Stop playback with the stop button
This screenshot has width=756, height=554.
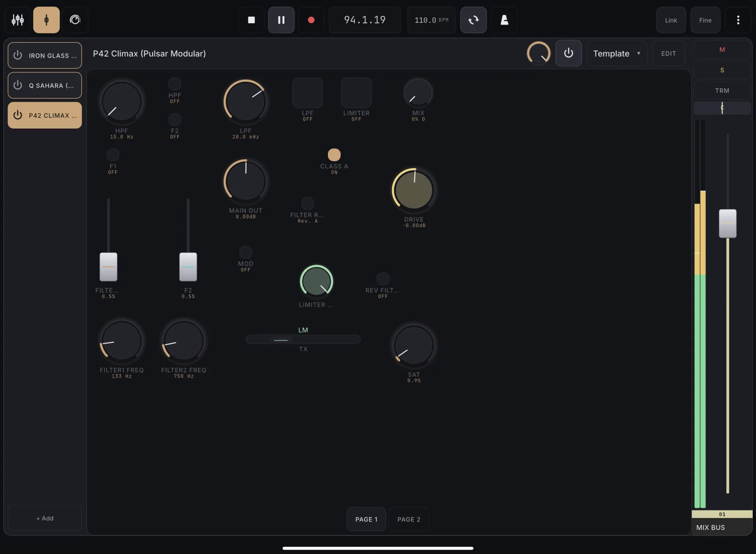pyautogui.click(x=251, y=20)
